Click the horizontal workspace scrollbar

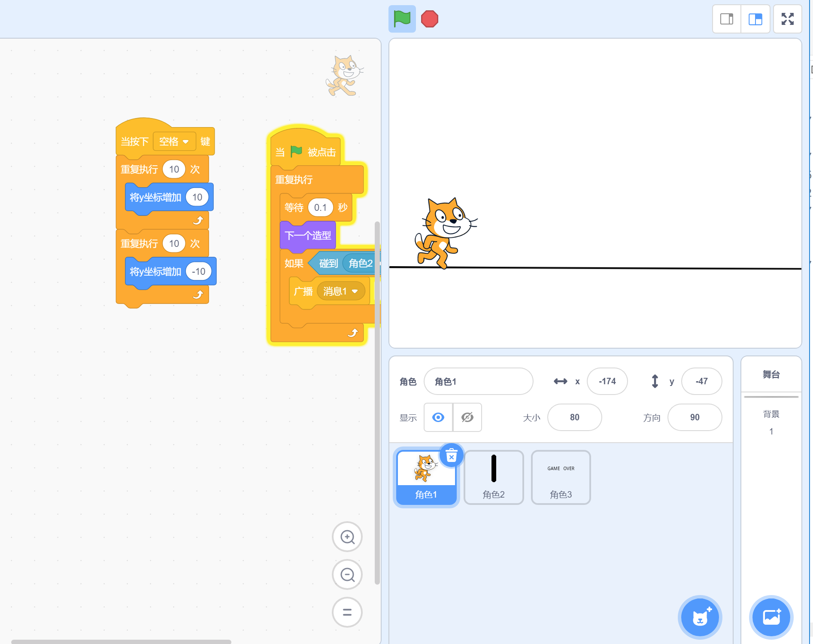pos(121,641)
